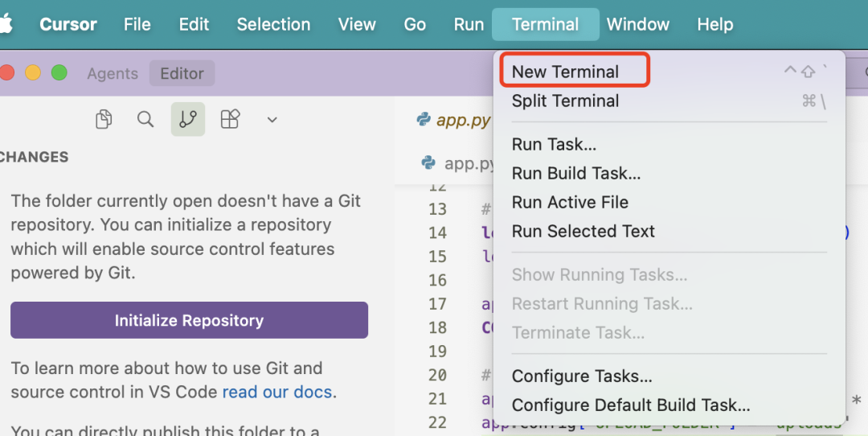
Task: Click the Python icon on app.py tab
Action: (x=424, y=120)
